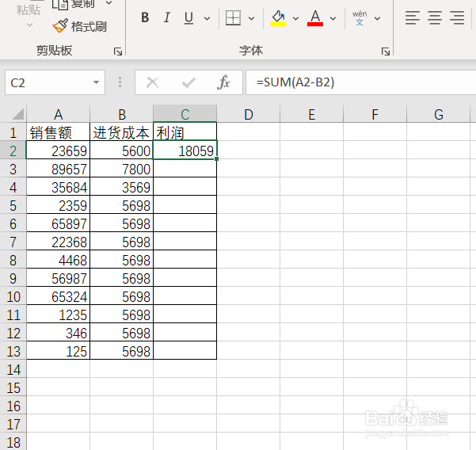Open borders dropdown arrow

tap(251, 18)
